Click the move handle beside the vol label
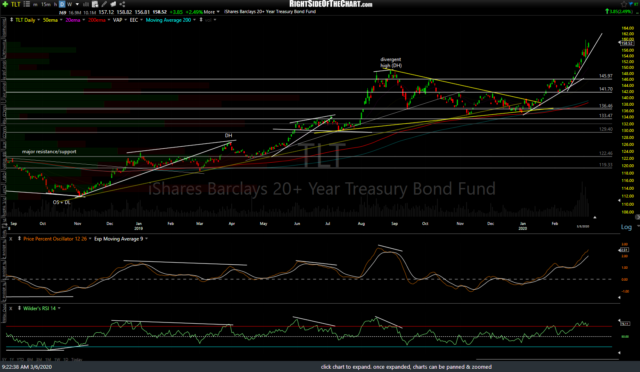The height and width of the screenshot is (372, 640). click(x=201, y=20)
